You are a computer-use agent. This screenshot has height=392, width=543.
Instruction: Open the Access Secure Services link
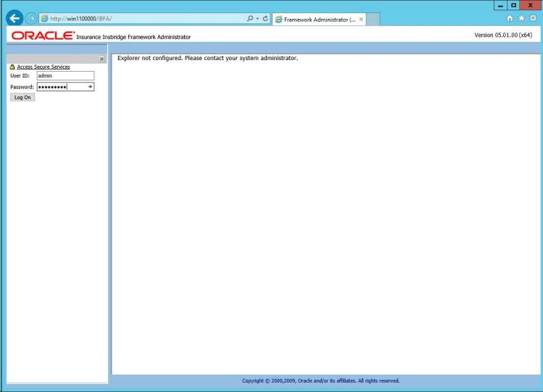[43, 67]
